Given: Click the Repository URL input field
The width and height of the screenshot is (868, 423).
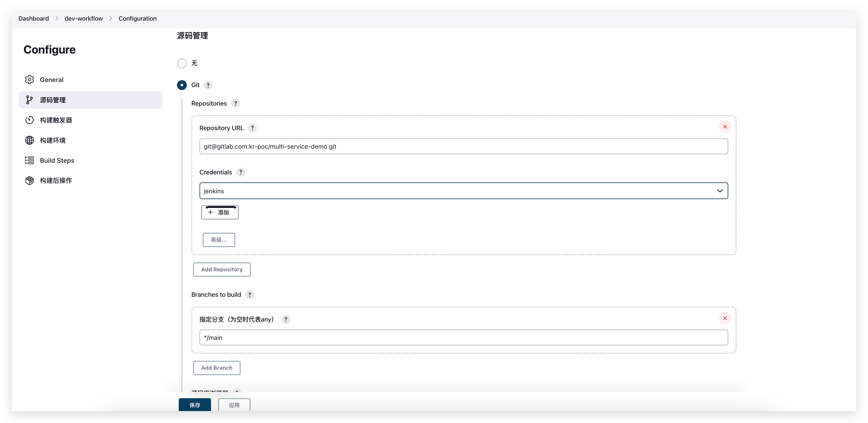Looking at the screenshot, I should [464, 146].
